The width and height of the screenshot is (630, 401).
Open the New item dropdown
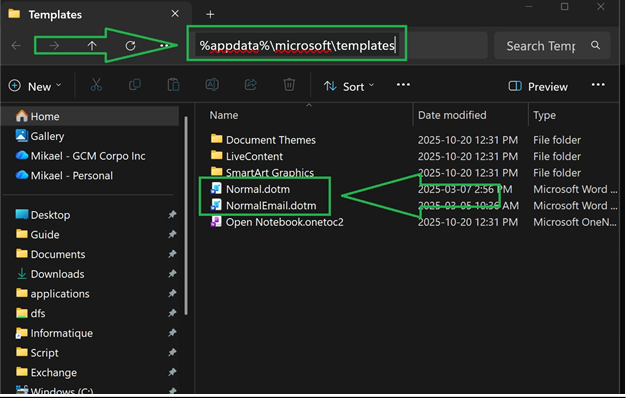point(35,86)
